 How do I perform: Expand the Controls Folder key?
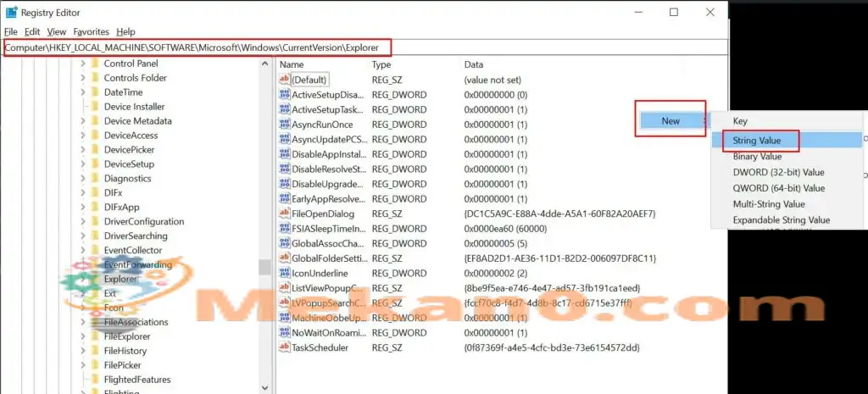pos(82,78)
